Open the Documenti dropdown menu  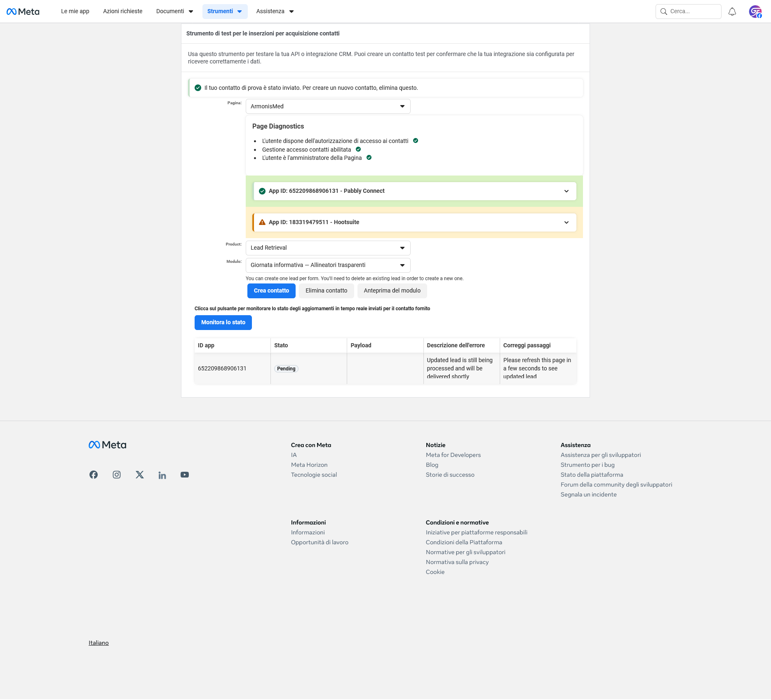pyautogui.click(x=175, y=12)
